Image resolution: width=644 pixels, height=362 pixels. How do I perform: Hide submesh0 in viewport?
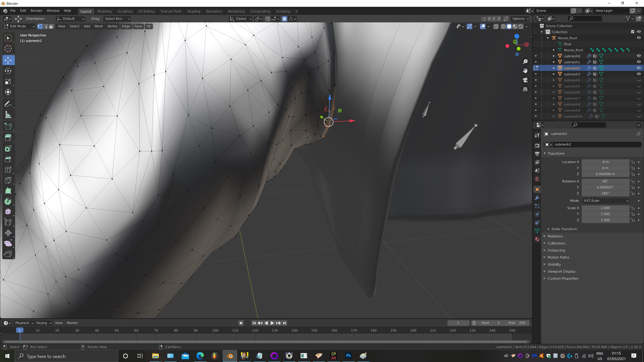639,56
